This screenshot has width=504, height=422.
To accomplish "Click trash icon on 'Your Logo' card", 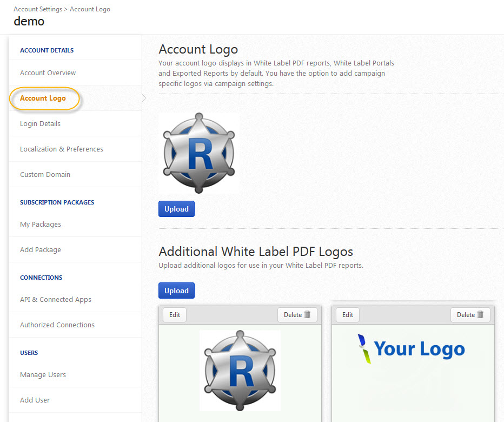I will click(480, 315).
